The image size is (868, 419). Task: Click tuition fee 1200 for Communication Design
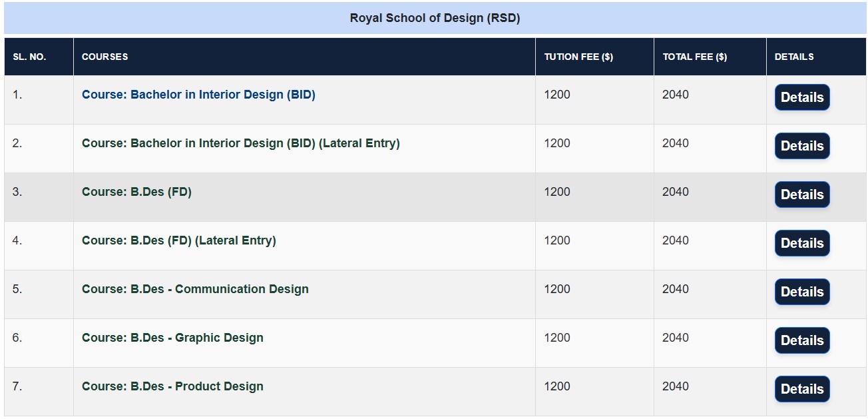557,289
